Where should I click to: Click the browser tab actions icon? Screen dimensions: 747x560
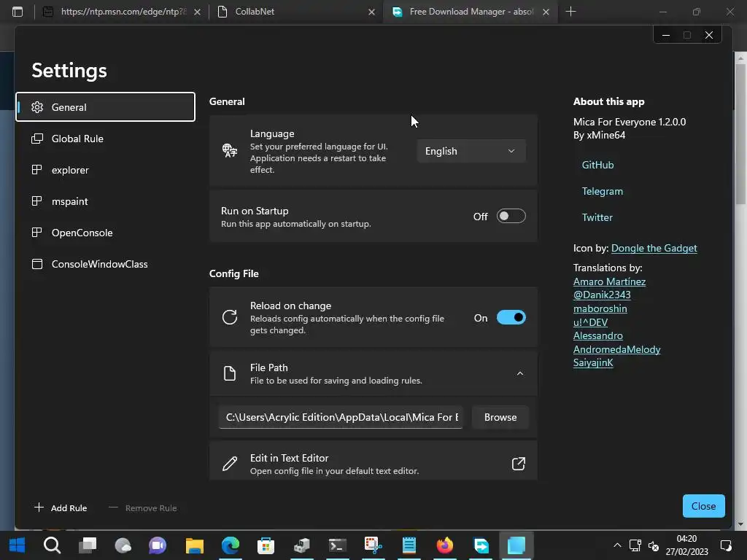point(18,12)
